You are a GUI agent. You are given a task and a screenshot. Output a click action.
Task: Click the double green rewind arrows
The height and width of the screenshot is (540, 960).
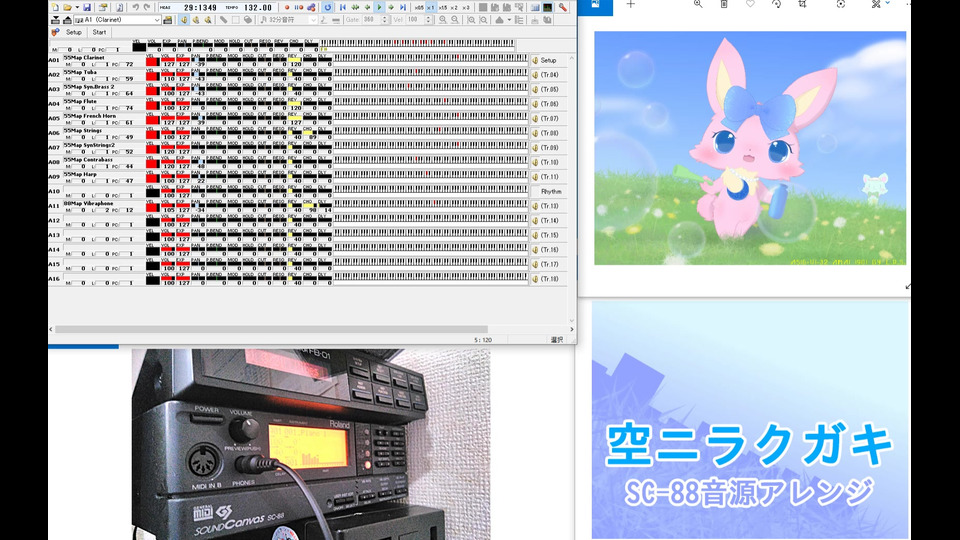point(355,7)
